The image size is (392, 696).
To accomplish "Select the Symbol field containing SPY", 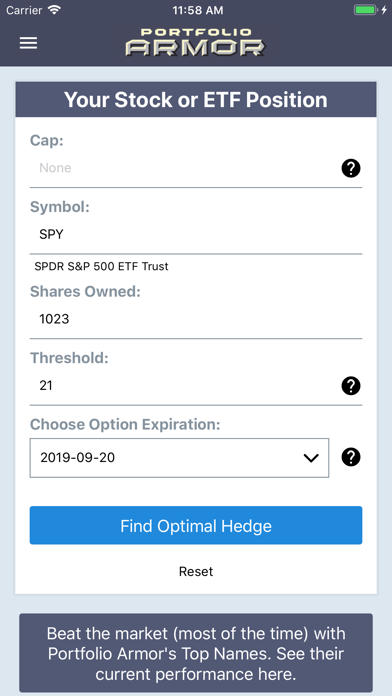I will pos(196,235).
